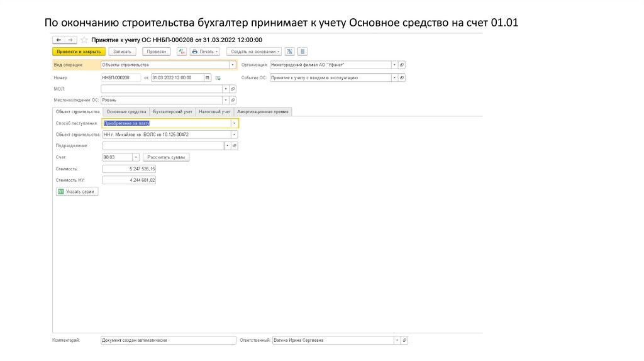
Task: Open the Подразделение record with open icon
Action: 235,146
